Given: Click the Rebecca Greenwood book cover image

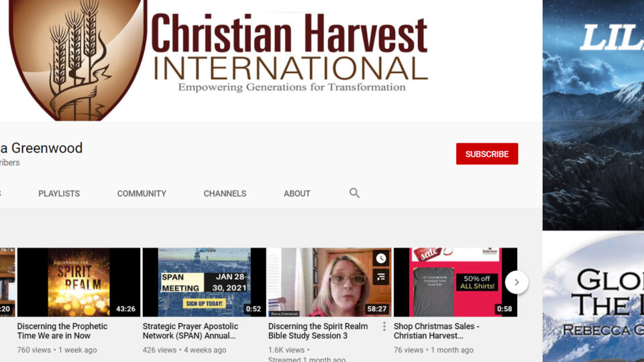Looking at the screenshot, I should (x=593, y=298).
